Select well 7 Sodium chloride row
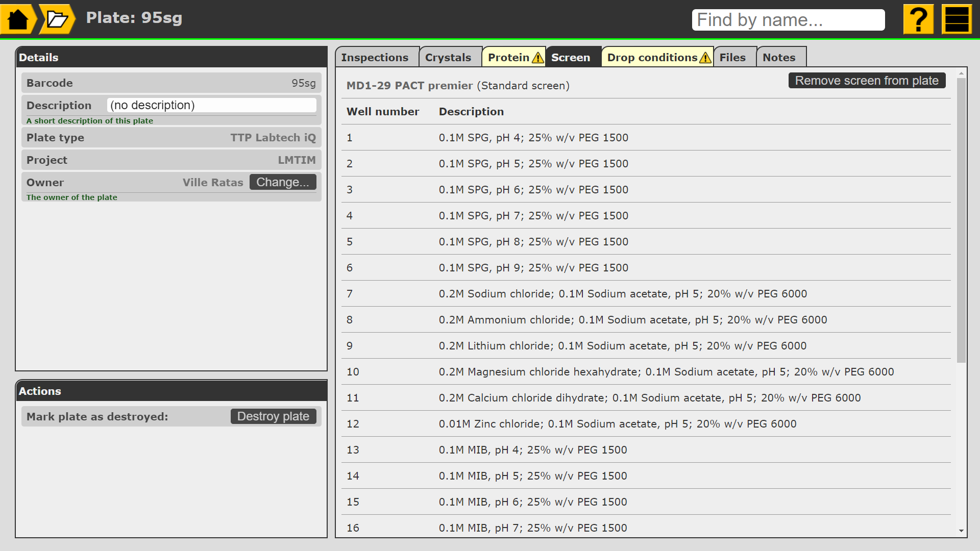The image size is (980, 551). coord(623,294)
